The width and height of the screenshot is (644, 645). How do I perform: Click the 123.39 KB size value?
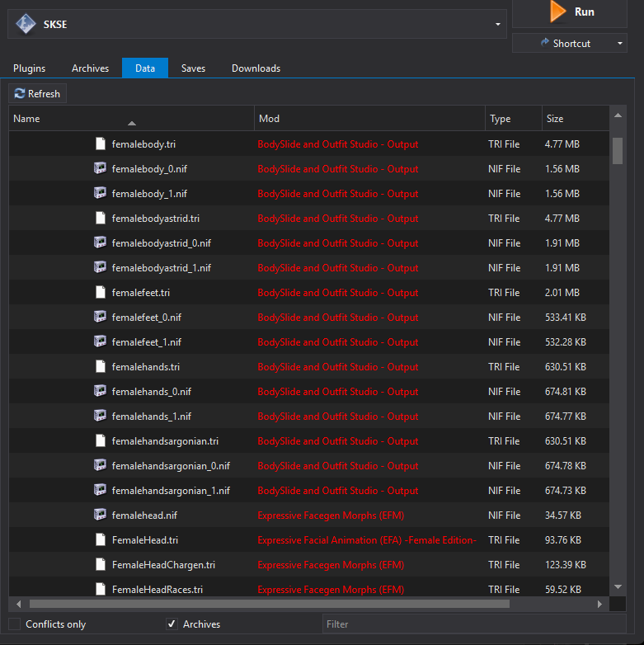click(x=566, y=565)
